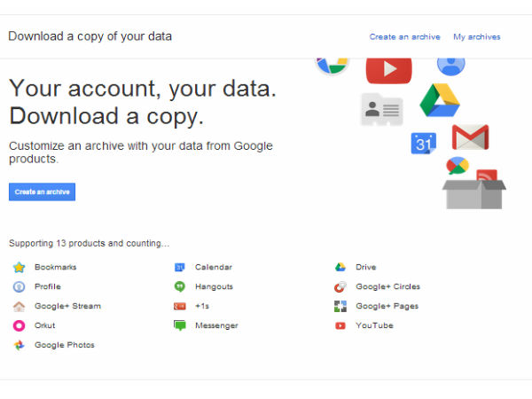Click the +1s red icon

(x=179, y=306)
